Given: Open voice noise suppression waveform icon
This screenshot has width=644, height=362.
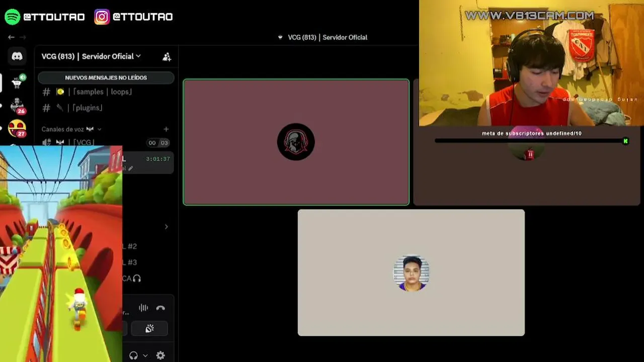Looking at the screenshot, I should (x=143, y=308).
